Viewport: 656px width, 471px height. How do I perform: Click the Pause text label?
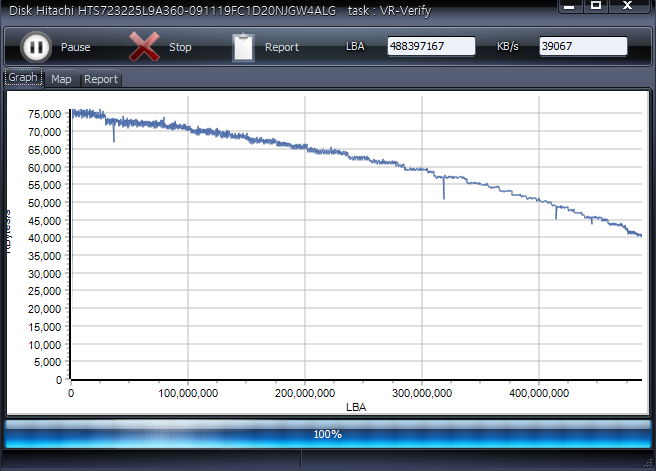(x=76, y=47)
